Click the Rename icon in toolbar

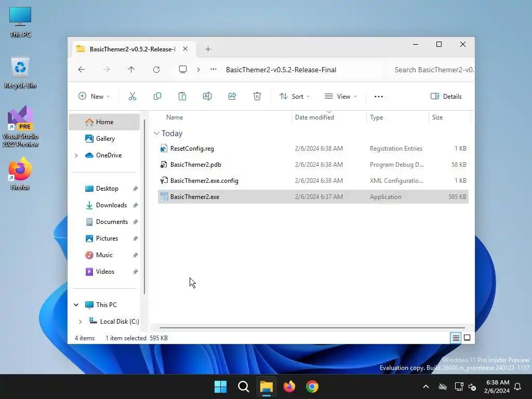pyautogui.click(x=207, y=96)
